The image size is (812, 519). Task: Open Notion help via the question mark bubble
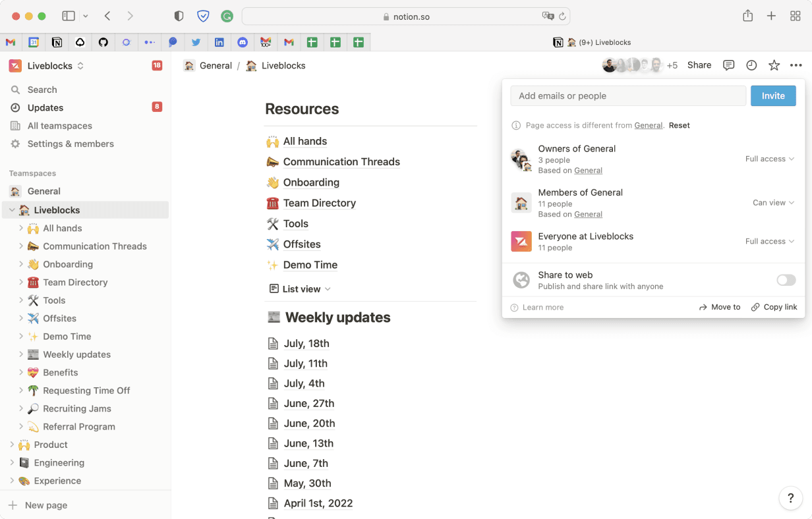point(791,499)
